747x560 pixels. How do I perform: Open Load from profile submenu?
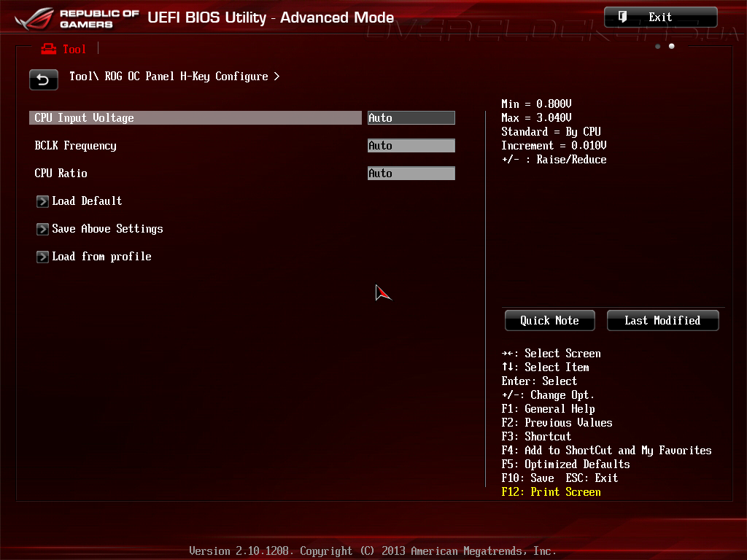(101, 257)
